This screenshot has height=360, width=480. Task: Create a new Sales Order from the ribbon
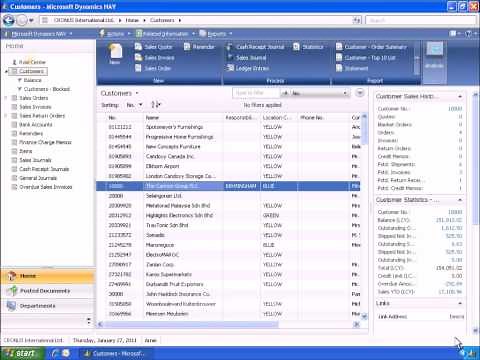[x=153, y=68]
